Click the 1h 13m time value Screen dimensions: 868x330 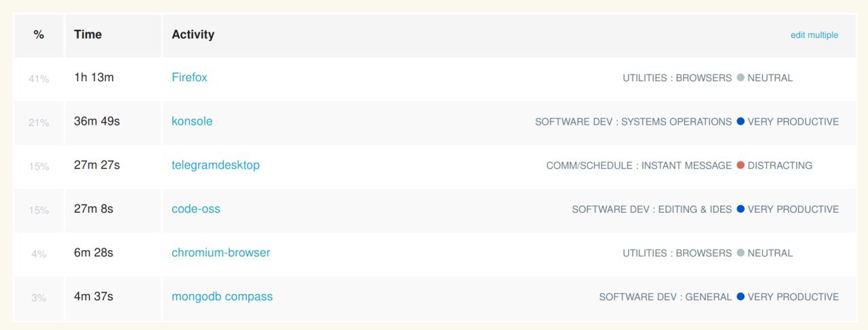[94, 77]
